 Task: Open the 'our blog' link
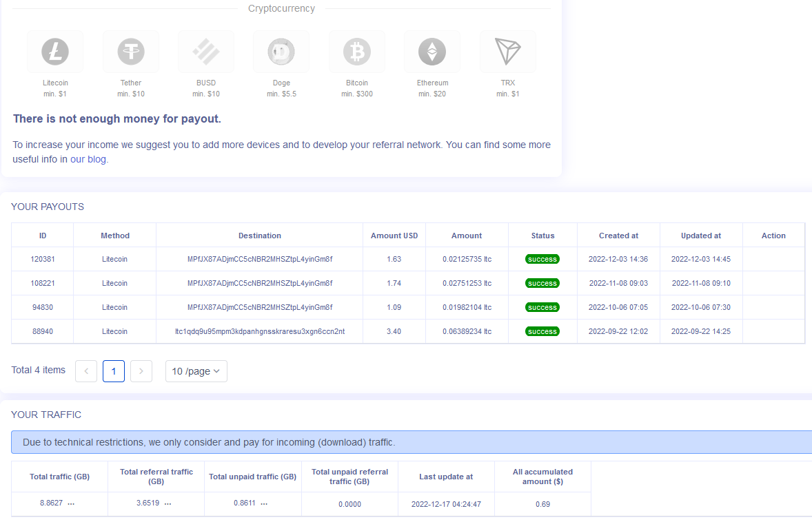click(88, 159)
